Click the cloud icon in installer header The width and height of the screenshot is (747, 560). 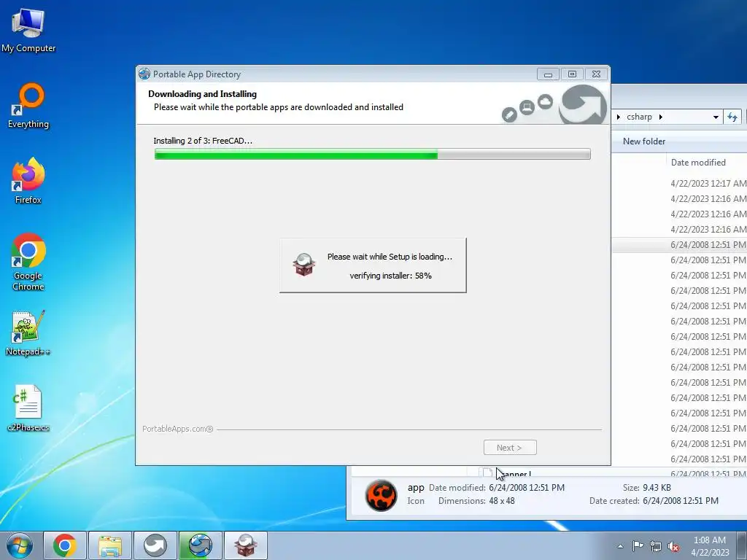coord(545,101)
